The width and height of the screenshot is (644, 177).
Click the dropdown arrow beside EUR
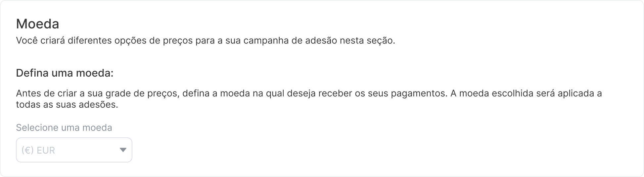coord(123,150)
